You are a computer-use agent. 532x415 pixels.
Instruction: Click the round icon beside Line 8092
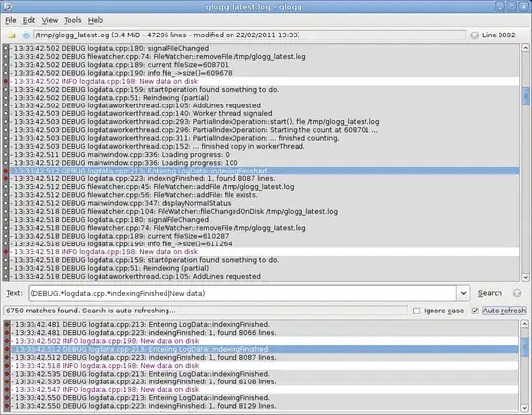pos(474,35)
